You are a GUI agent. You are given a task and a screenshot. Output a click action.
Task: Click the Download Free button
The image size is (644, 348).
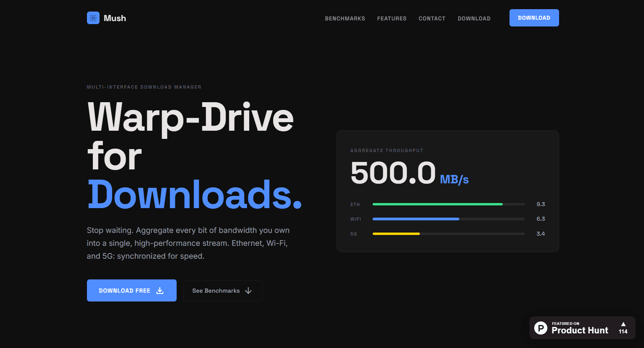click(131, 290)
